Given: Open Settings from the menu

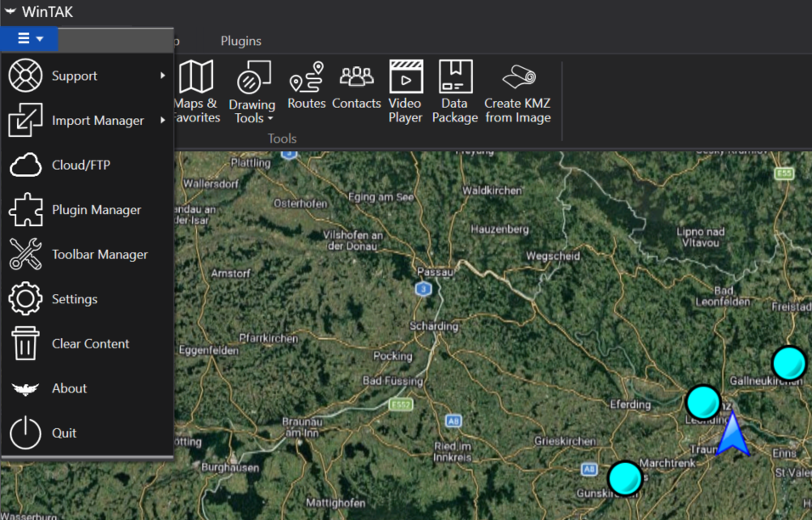Looking at the screenshot, I should coord(74,299).
